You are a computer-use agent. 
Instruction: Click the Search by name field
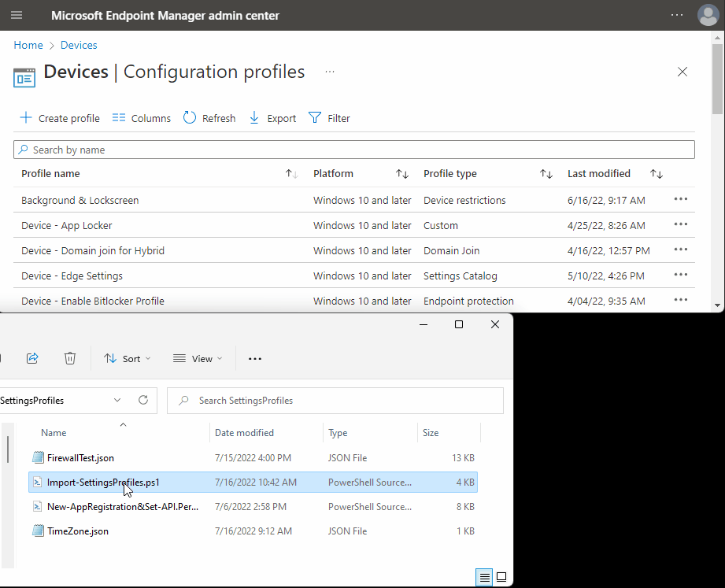click(354, 150)
